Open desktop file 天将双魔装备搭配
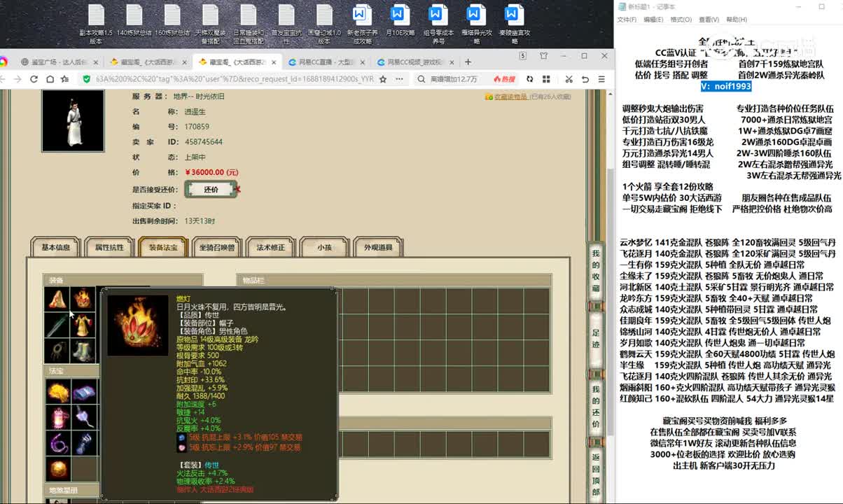The width and height of the screenshot is (843, 504). click(210, 24)
